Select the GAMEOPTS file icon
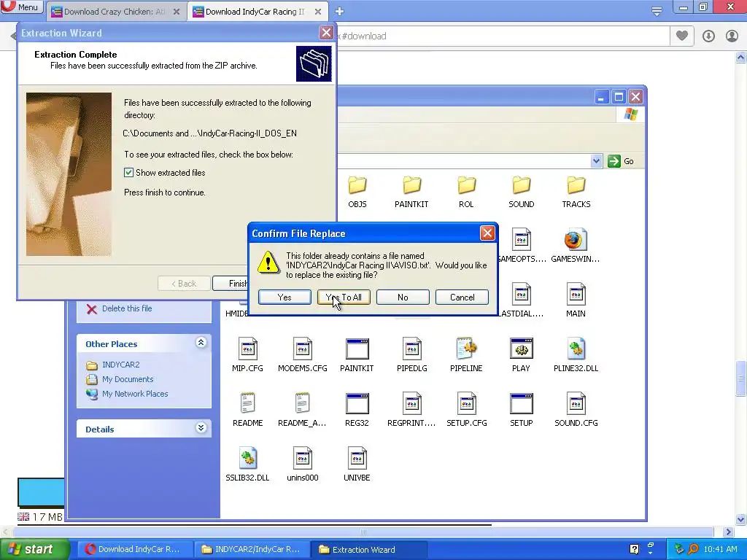 521,239
